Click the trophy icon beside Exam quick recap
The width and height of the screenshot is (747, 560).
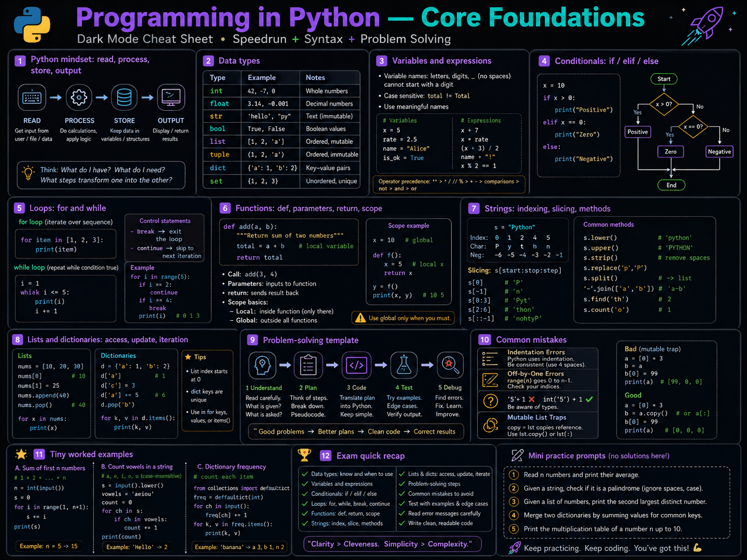coord(304,455)
